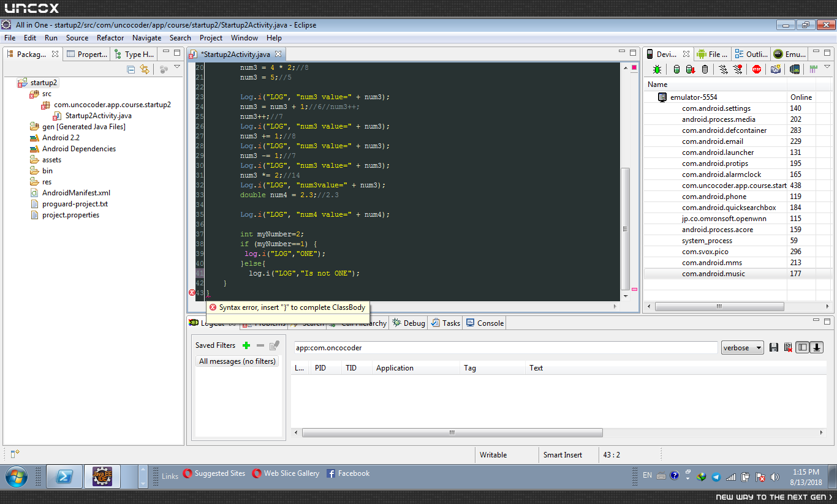Open the File menu
The width and height of the screenshot is (837, 504).
pyautogui.click(x=10, y=38)
